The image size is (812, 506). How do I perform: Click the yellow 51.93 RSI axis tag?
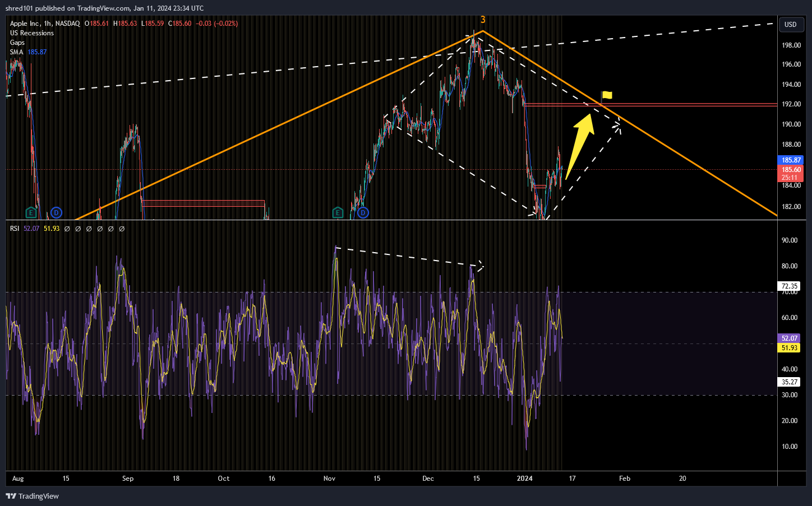[x=790, y=348]
